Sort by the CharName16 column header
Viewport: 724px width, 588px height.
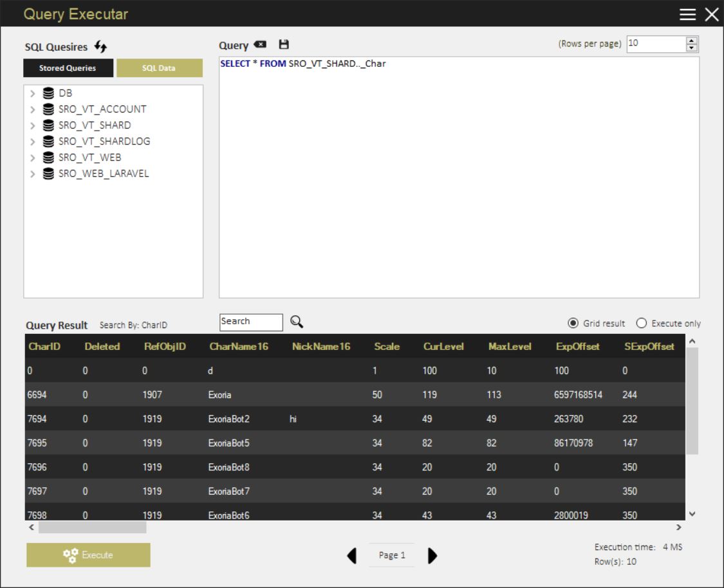(x=239, y=346)
